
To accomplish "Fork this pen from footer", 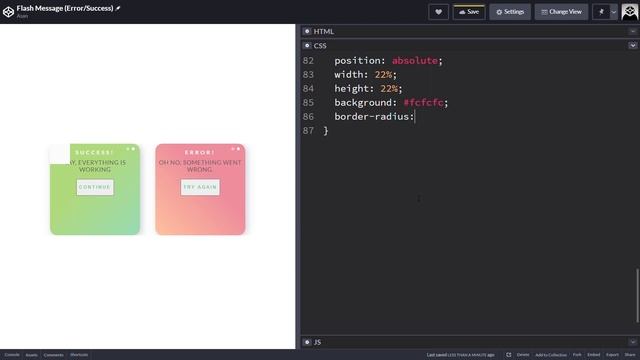I will (x=577, y=355).
